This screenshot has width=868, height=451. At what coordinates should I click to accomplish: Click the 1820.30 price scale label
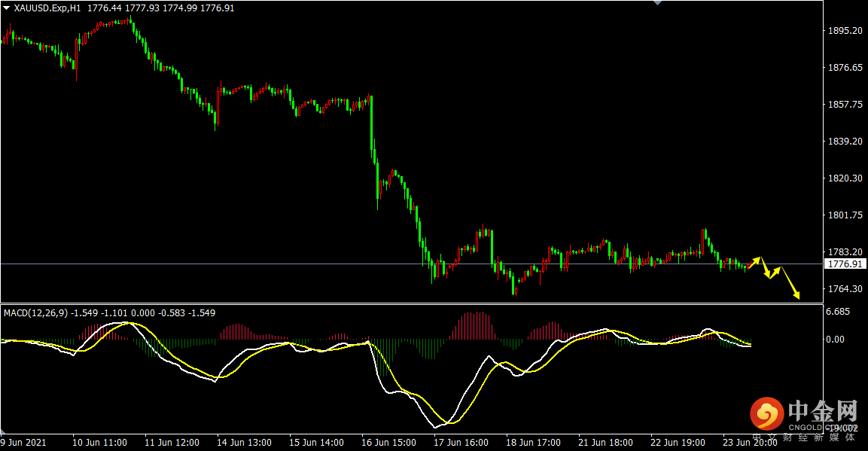[x=845, y=178]
